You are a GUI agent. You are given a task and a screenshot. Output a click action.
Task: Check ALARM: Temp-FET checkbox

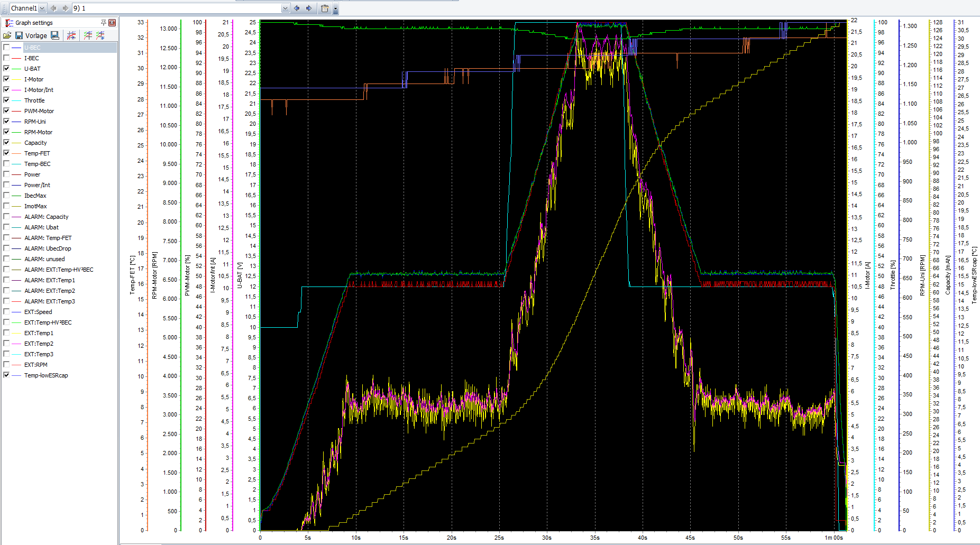(6, 238)
